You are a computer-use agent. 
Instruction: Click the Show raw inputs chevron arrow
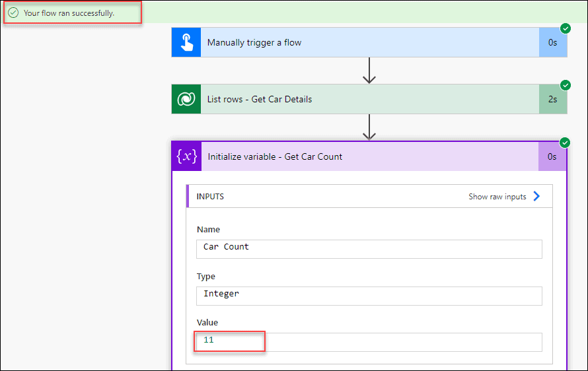(536, 196)
